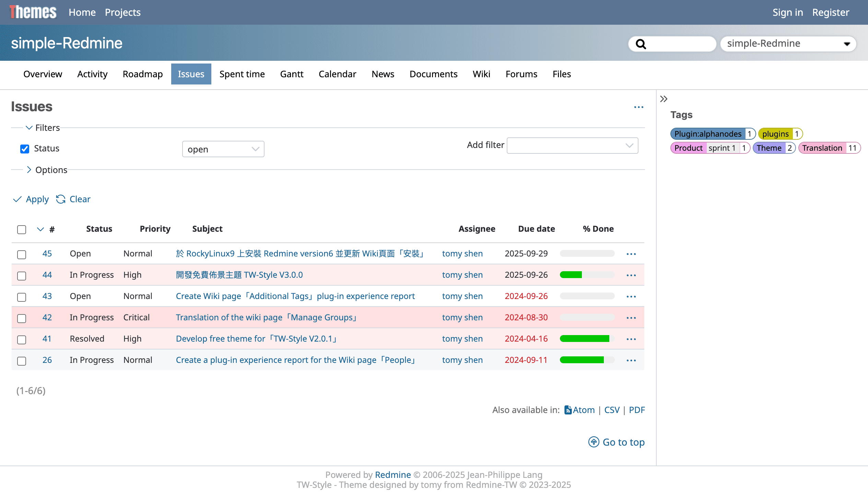
Task: Tick the select-all issues header checkbox
Action: (x=22, y=230)
